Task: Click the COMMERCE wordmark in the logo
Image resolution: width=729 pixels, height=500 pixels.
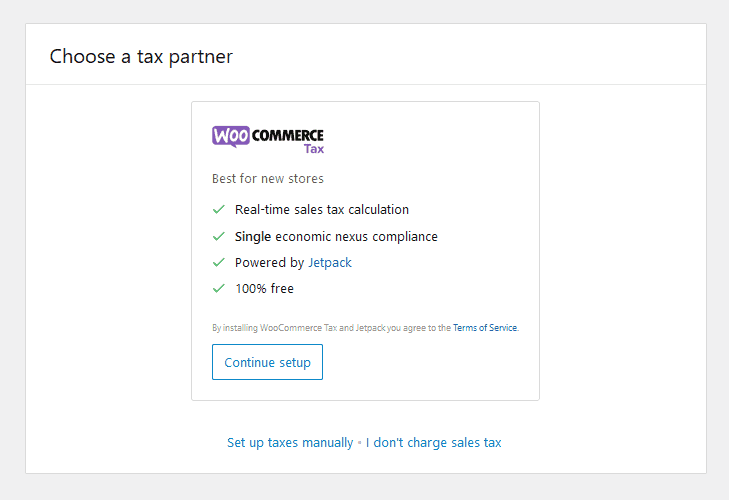Action: pyautogui.click(x=288, y=135)
